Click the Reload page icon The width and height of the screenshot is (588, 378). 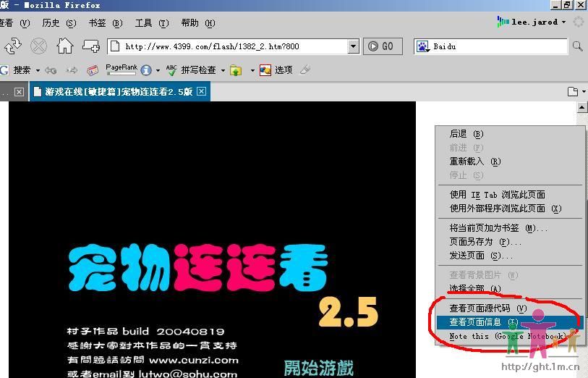coord(13,46)
